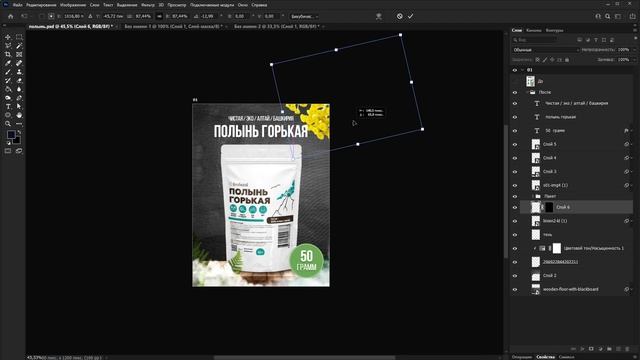
Task: Expand effects on 50 грамм layer
Action: click(x=632, y=131)
